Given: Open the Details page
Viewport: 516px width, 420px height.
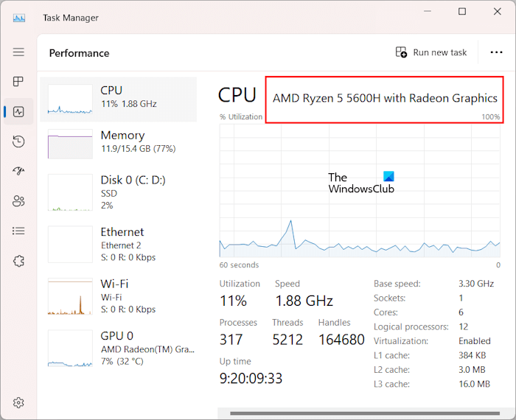Looking at the screenshot, I should [18, 231].
